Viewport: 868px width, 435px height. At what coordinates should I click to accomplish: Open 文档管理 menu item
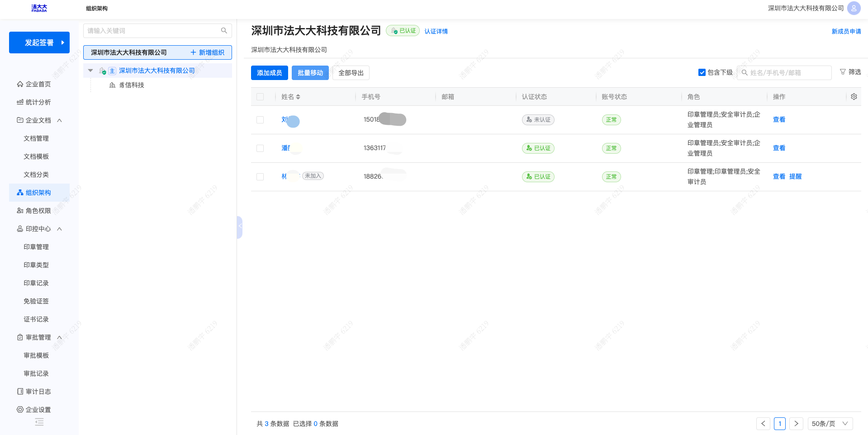coord(36,138)
